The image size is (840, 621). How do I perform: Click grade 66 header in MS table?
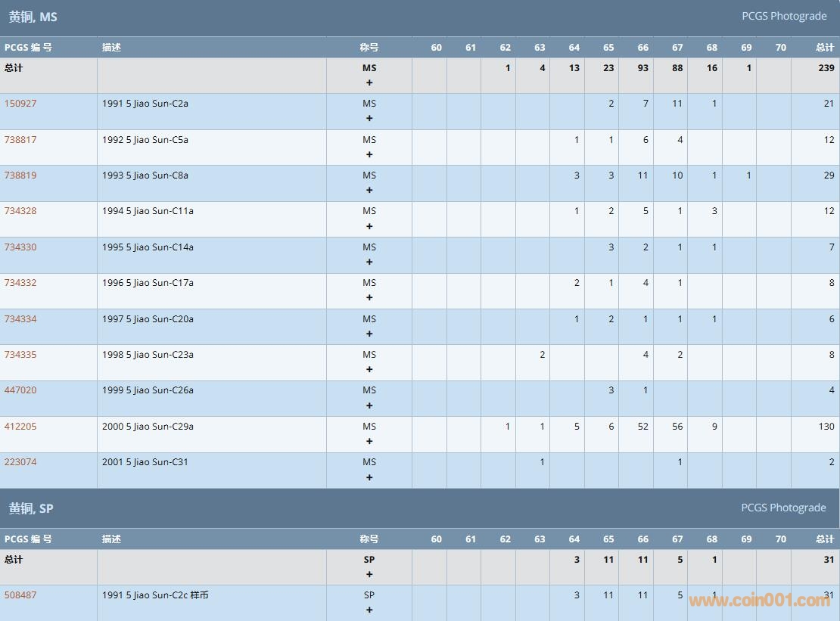(642, 48)
